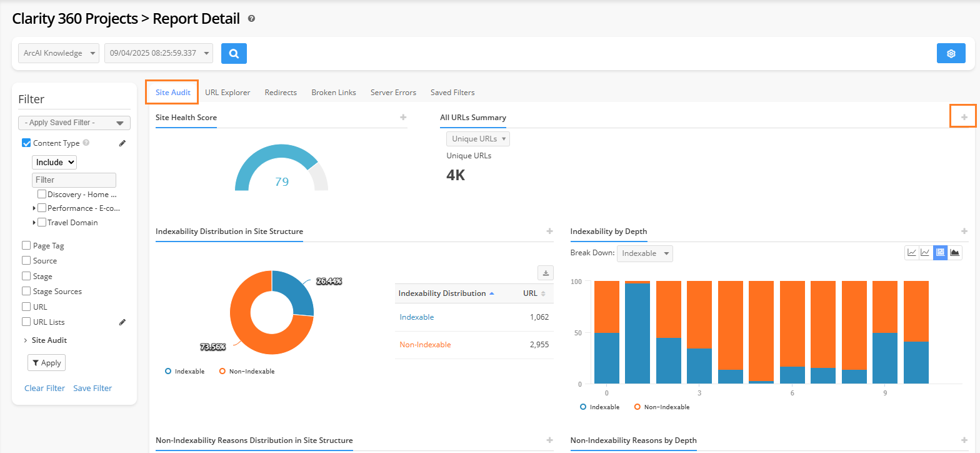Enable the Page Tag filter checkbox
The height and width of the screenshot is (453, 980).
[x=26, y=246]
